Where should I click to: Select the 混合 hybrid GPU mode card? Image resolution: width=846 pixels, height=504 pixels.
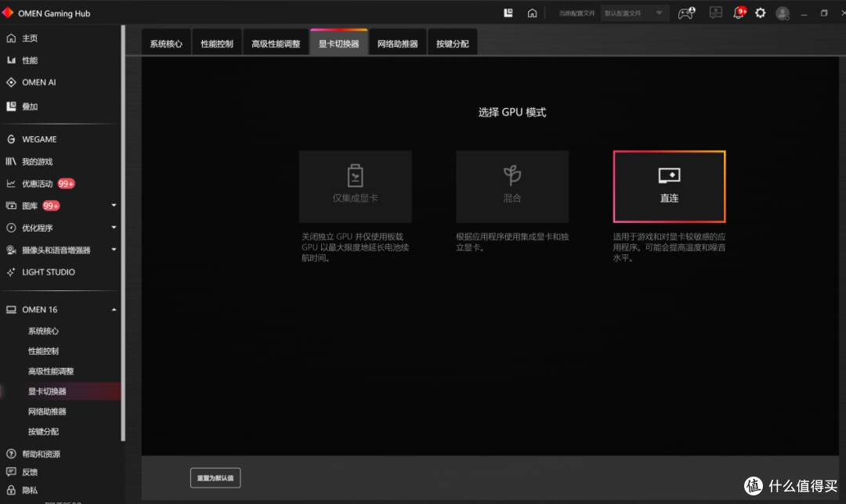pyautogui.click(x=512, y=186)
